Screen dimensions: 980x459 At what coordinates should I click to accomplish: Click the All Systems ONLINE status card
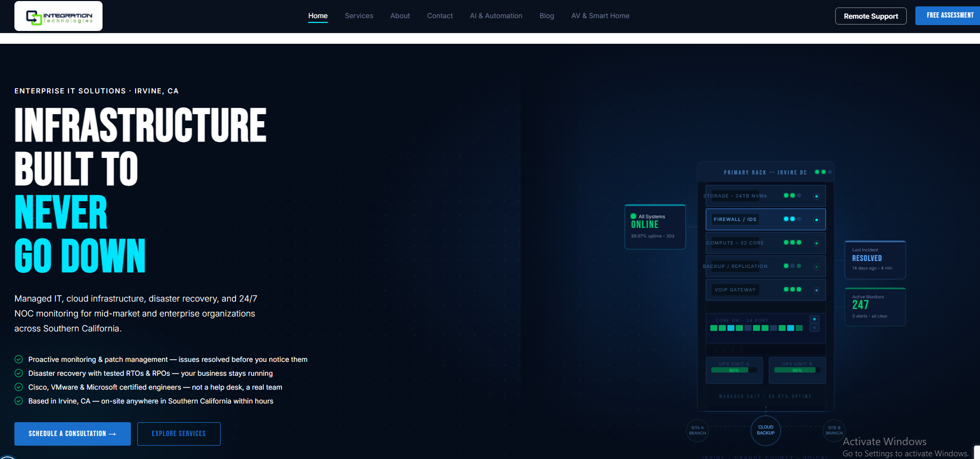(655, 227)
